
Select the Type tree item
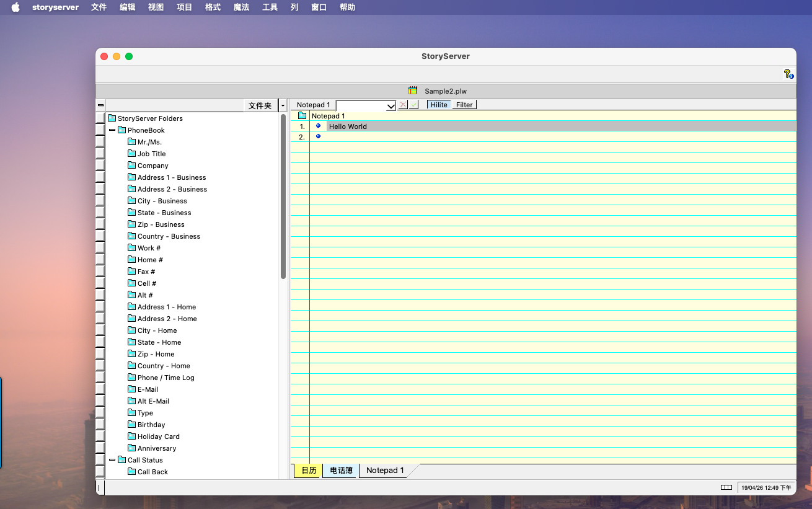[145, 413]
